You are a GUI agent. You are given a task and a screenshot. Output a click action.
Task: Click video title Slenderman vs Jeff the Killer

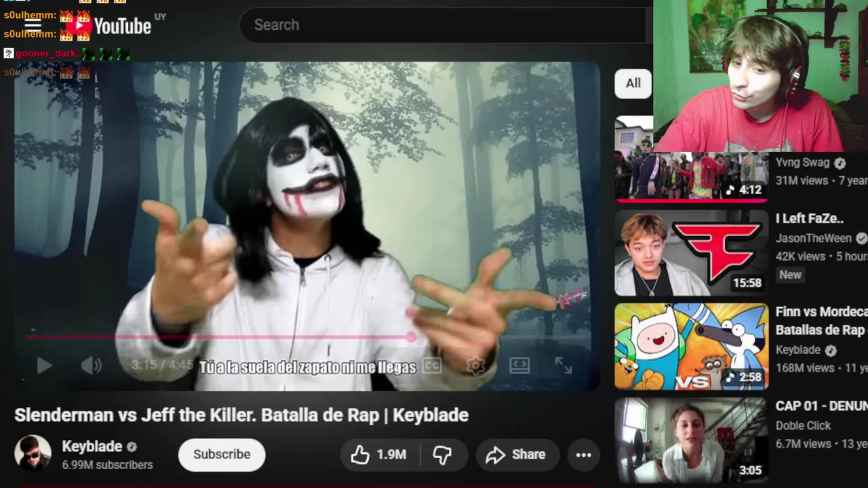coord(241,415)
